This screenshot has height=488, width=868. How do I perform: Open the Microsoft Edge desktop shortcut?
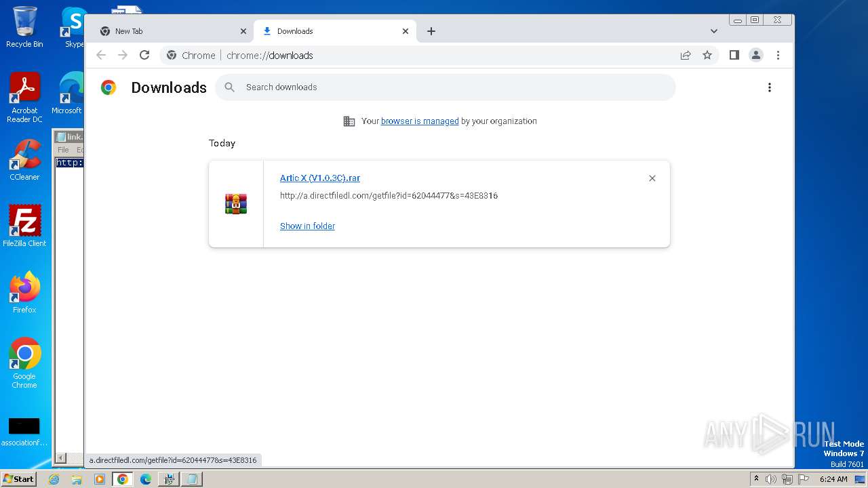pos(68,93)
